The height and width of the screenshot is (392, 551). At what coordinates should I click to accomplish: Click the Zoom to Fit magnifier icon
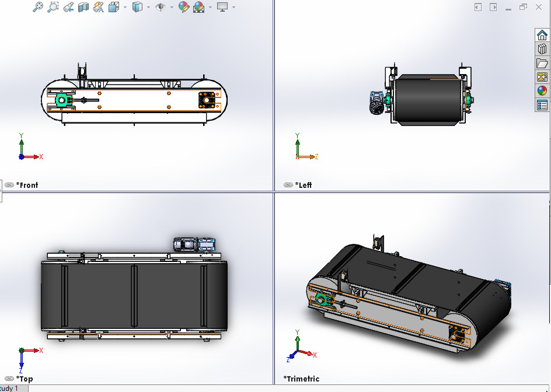point(38,7)
